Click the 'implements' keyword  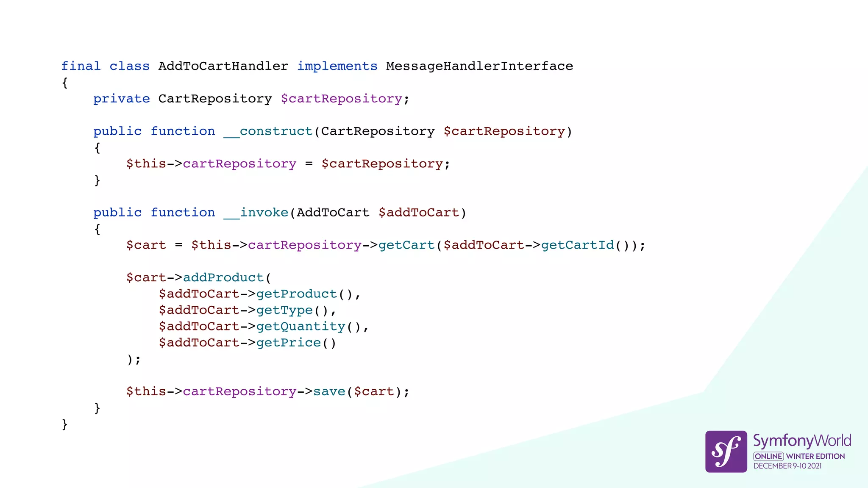coord(337,66)
